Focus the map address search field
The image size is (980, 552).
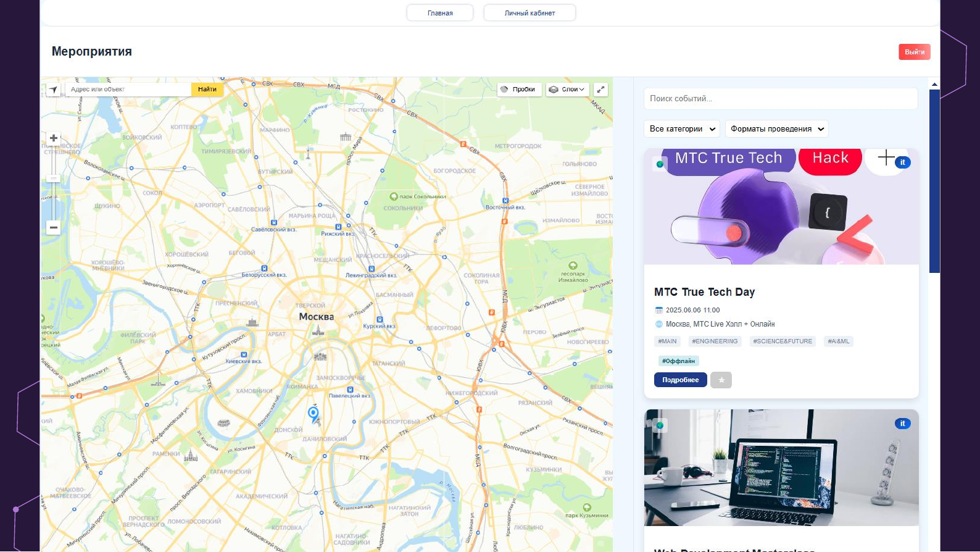128,90
